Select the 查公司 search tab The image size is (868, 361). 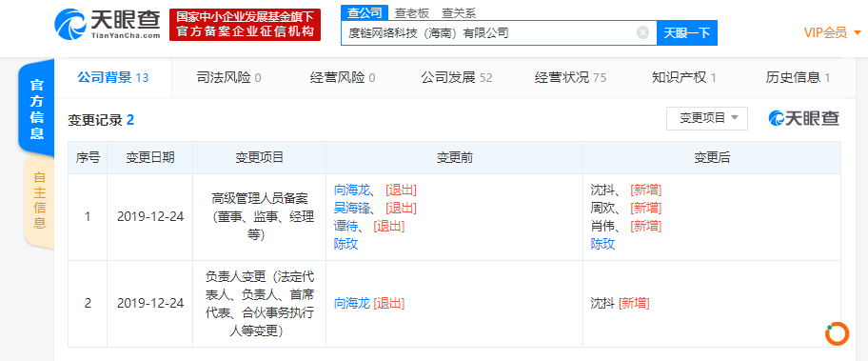tap(365, 13)
